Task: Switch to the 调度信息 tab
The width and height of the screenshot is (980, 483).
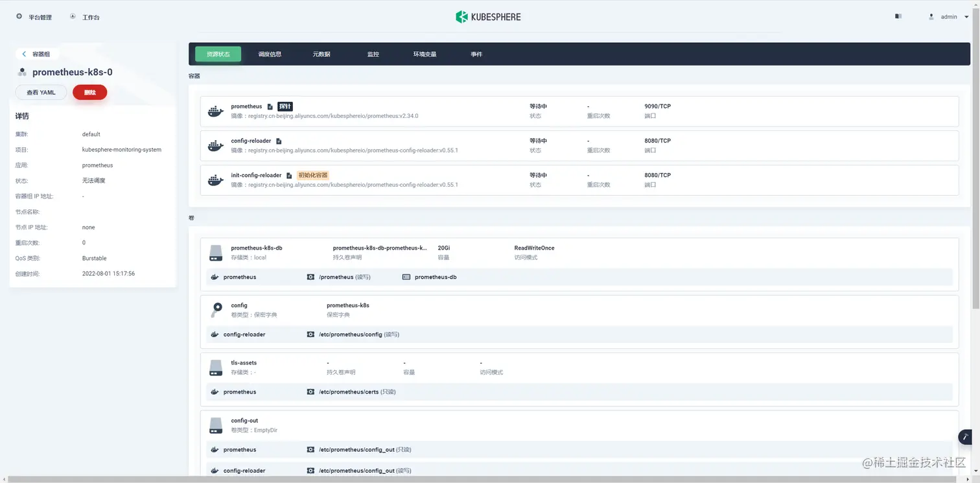Action: [270, 54]
